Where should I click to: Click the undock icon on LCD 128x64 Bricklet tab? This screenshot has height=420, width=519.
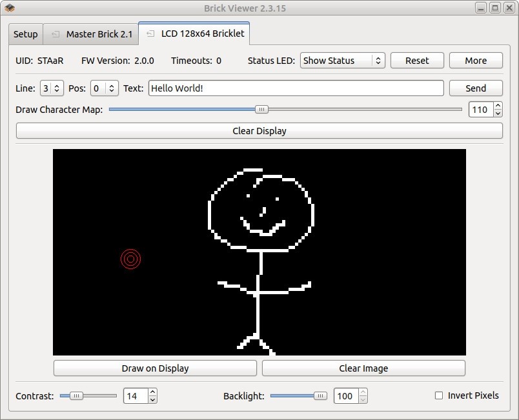[x=150, y=34]
